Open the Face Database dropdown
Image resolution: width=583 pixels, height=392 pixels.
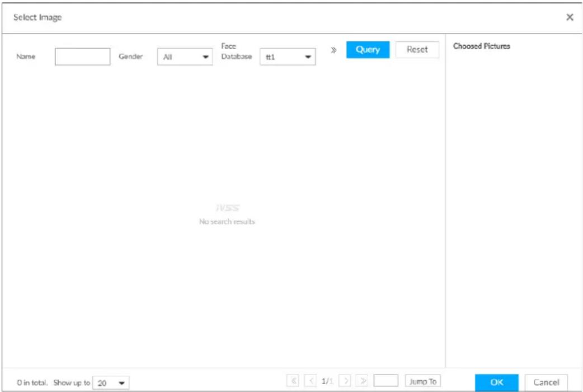click(x=288, y=57)
